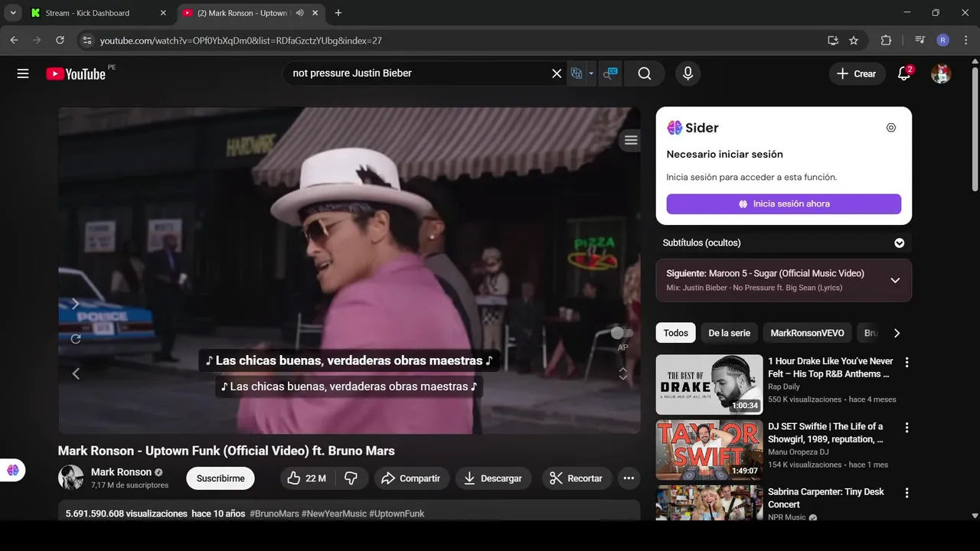The height and width of the screenshot is (551, 980).
Task: Click the address bar URL
Action: tap(240, 41)
